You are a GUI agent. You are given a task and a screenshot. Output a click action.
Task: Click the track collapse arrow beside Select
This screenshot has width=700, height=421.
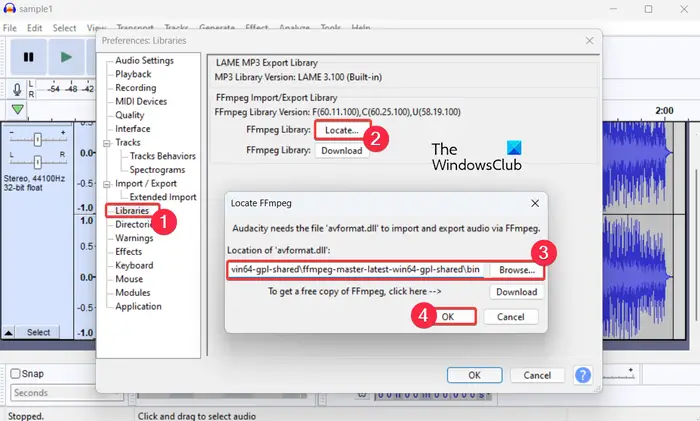[8, 333]
